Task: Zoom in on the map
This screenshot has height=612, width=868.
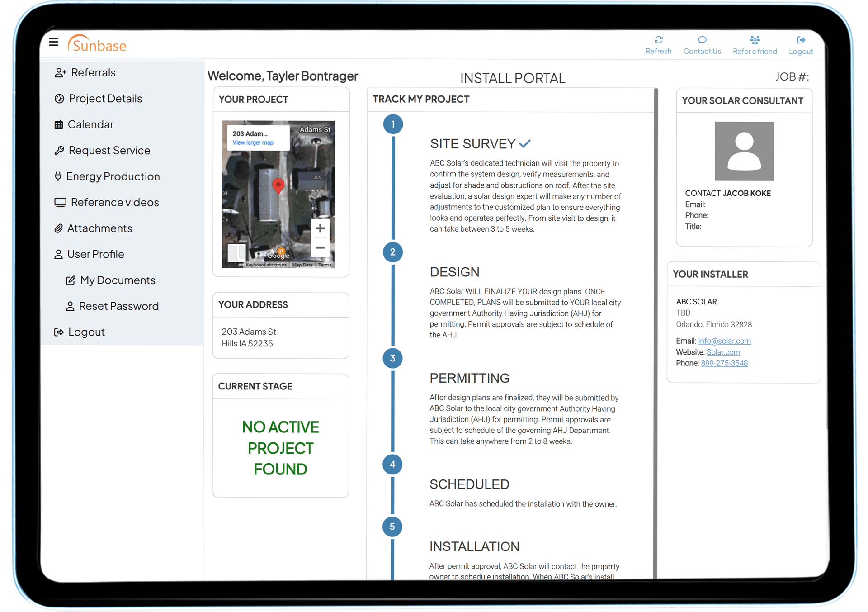Action: coord(320,228)
